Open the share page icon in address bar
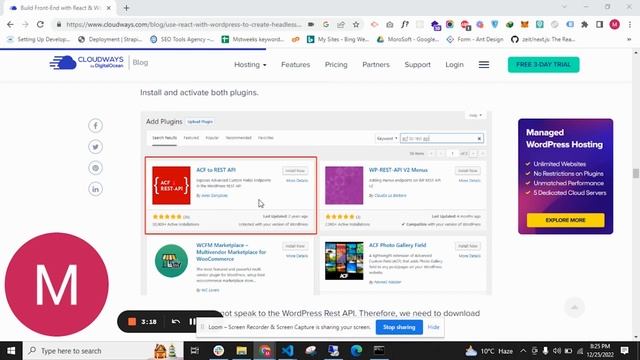The height and width of the screenshot is (360, 640). tap(341, 24)
